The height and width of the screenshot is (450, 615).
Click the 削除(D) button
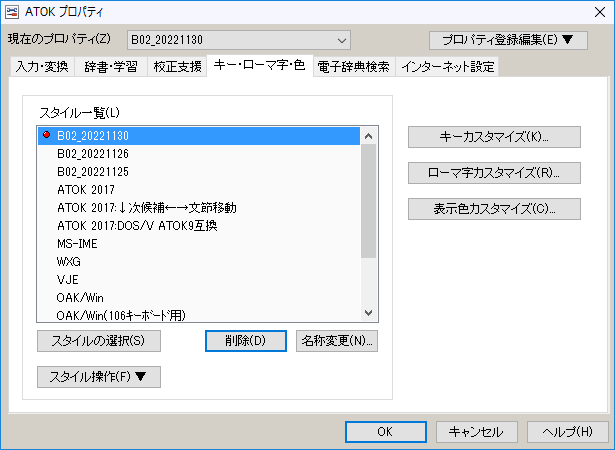point(246,341)
